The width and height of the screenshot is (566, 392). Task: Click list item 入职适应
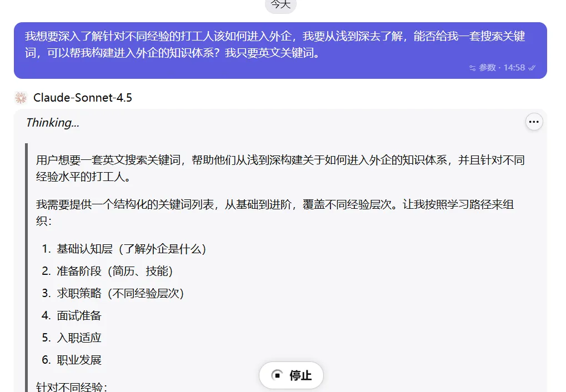point(79,338)
